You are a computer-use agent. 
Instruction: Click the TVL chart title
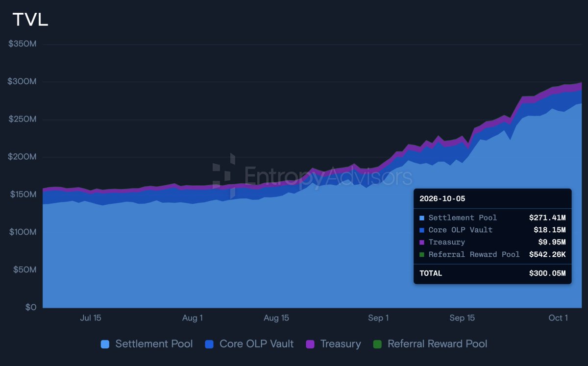click(30, 20)
